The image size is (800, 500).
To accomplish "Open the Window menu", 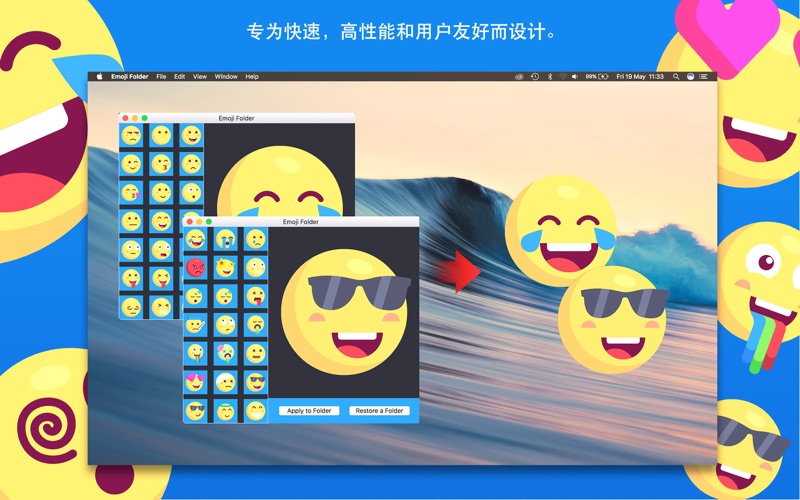I will pyautogui.click(x=226, y=77).
